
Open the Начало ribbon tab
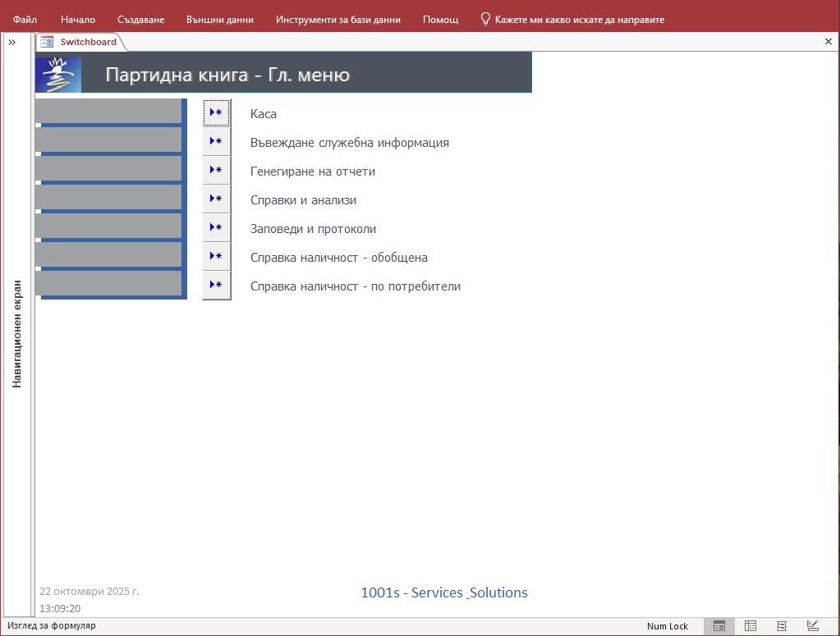coord(78,19)
